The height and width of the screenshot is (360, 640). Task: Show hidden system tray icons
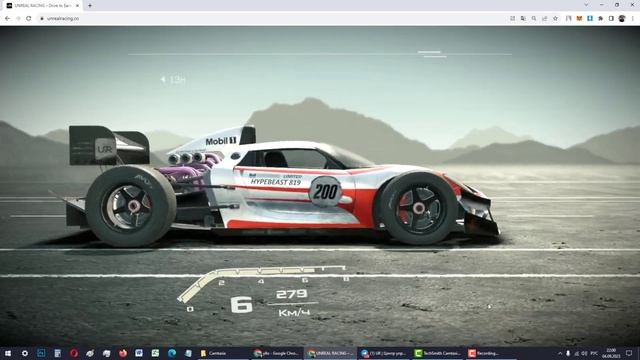point(560,353)
